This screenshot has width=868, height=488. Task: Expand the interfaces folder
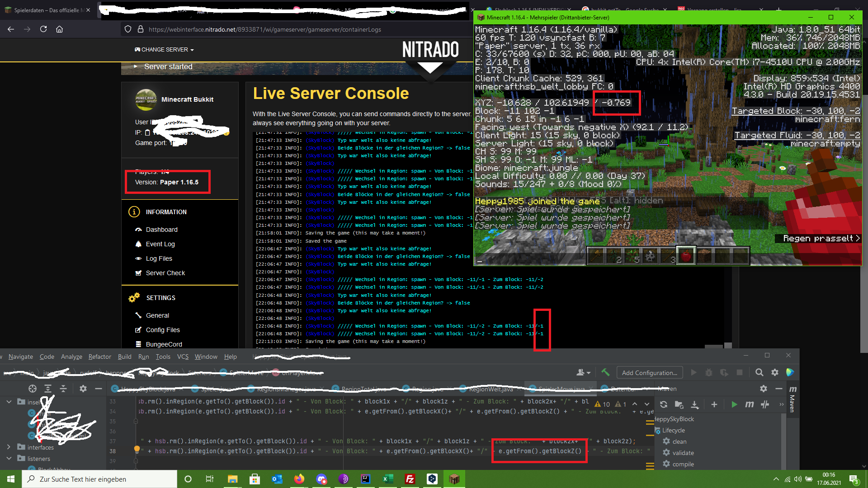[9, 447]
